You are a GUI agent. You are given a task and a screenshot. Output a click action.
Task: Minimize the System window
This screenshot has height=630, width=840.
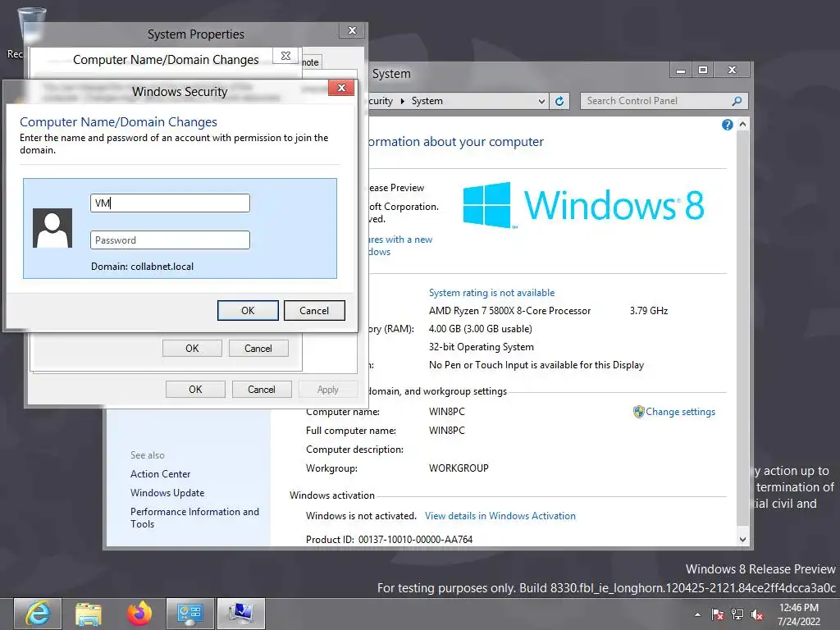[681, 71]
